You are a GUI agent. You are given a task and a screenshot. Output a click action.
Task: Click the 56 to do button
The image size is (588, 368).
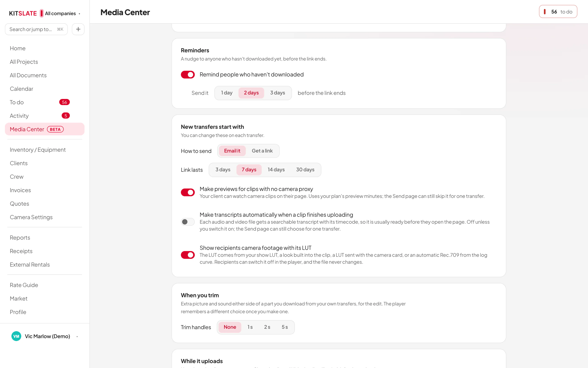[x=558, y=12]
